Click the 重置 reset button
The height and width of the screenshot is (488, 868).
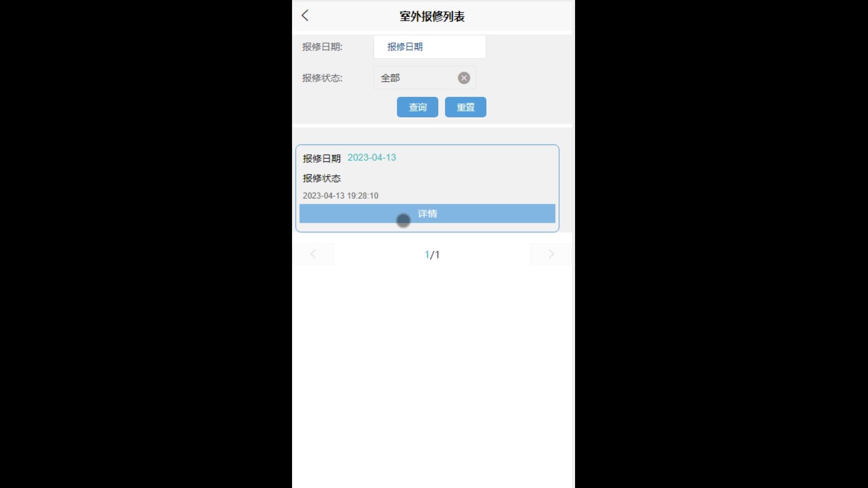pyautogui.click(x=465, y=107)
